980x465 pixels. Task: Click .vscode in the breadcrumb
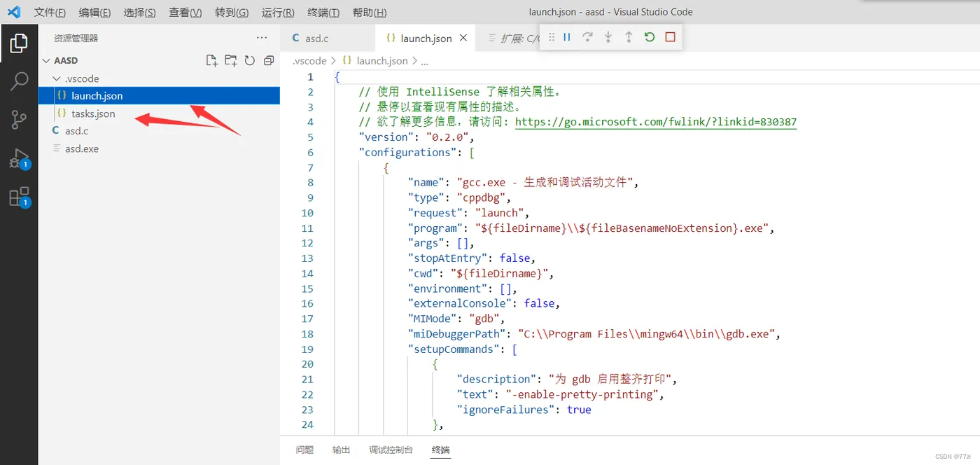310,61
